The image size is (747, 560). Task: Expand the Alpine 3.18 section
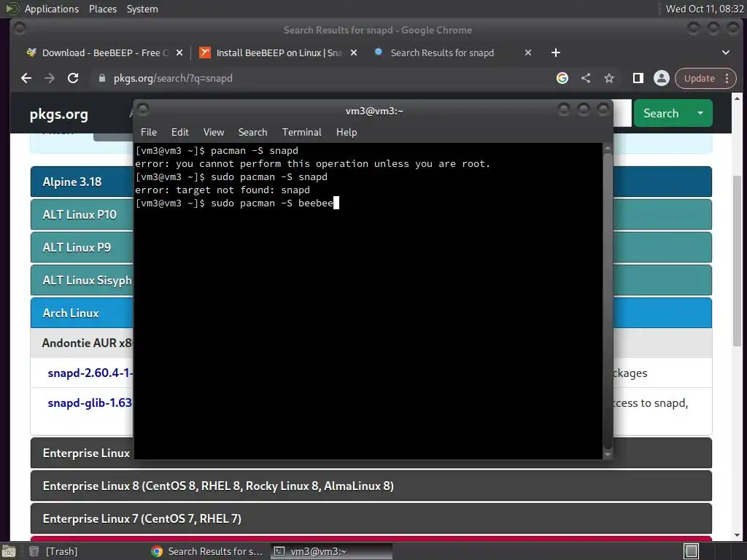[x=82, y=182]
